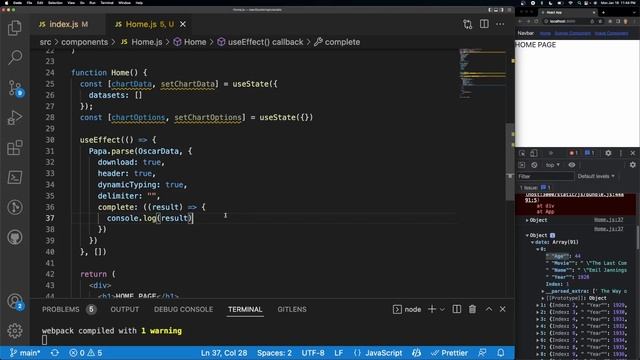Open notifications bell in status bar
Viewport: 640px width, 360px height.
coord(501,353)
